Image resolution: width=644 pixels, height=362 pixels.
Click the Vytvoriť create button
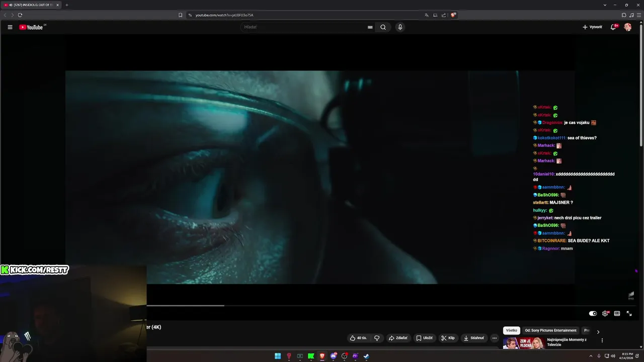coord(592,27)
